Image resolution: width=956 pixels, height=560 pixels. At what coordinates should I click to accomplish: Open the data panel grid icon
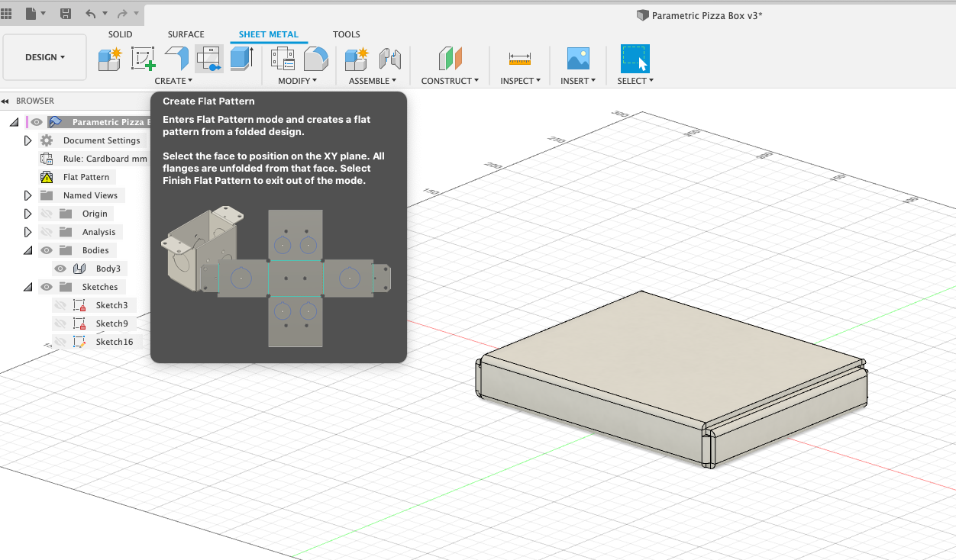[x=6, y=14]
